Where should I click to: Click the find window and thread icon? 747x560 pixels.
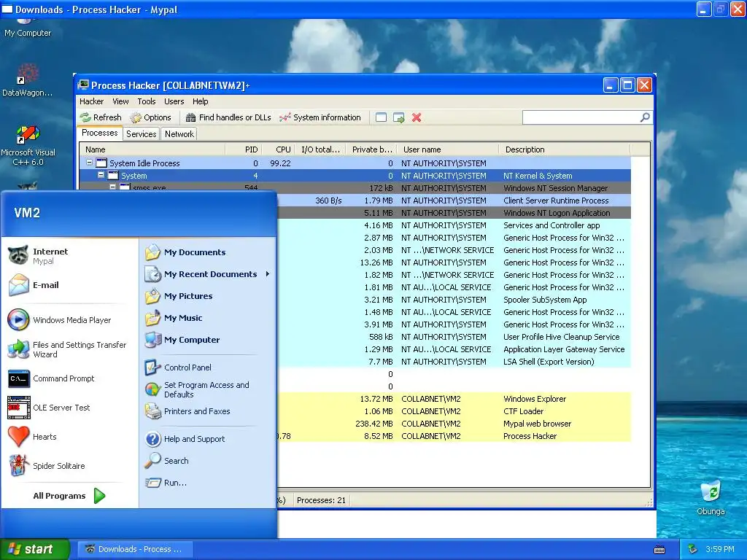[399, 117]
